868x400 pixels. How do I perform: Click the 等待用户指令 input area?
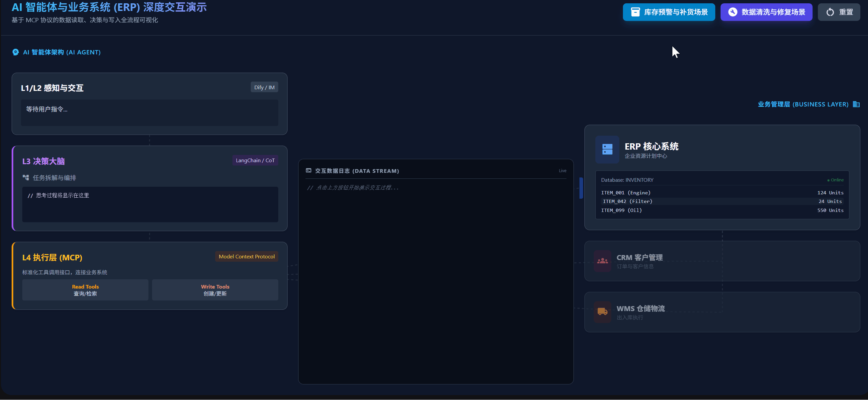pos(149,113)
